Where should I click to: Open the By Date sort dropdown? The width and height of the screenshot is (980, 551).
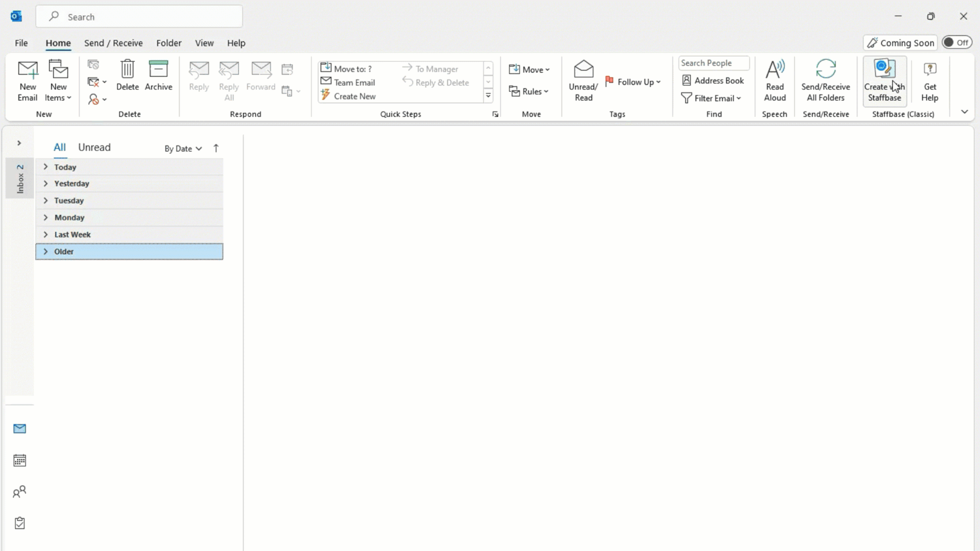point(183,148)
